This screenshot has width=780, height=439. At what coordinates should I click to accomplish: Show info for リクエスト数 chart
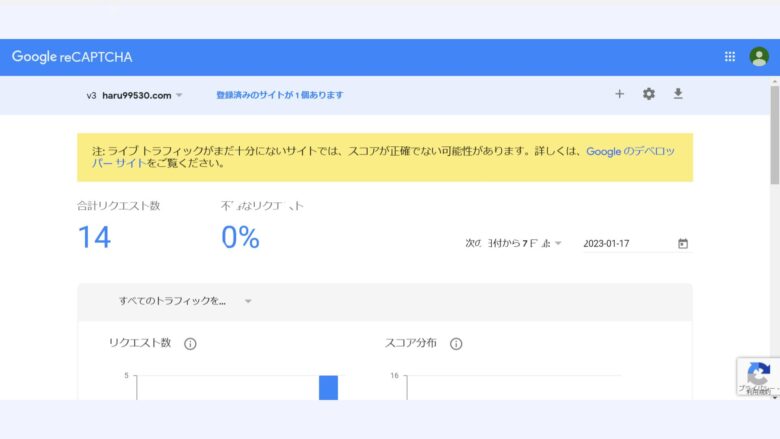(190, 344)
